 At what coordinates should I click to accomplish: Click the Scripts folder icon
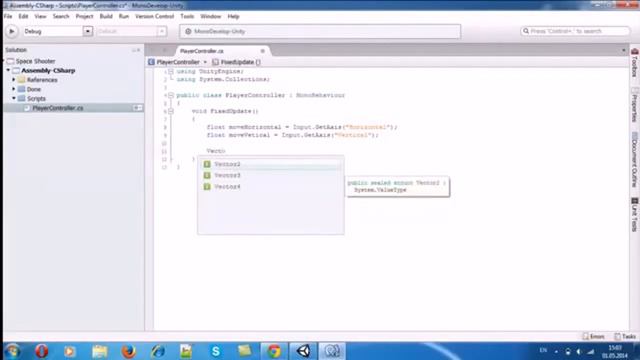pyautogui.click(x=22, y=98)
